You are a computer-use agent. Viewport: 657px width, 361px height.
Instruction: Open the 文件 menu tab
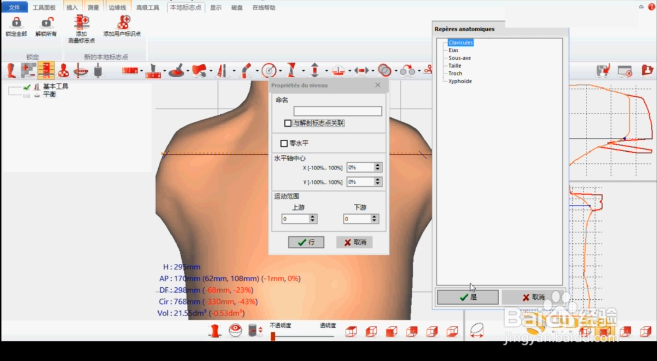[x=14, y=7]
